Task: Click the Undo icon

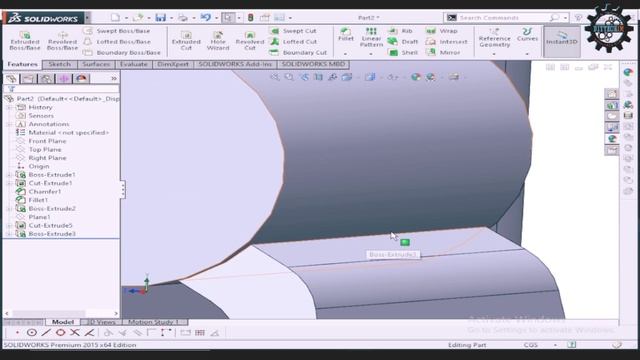Action: click(206, 18)
